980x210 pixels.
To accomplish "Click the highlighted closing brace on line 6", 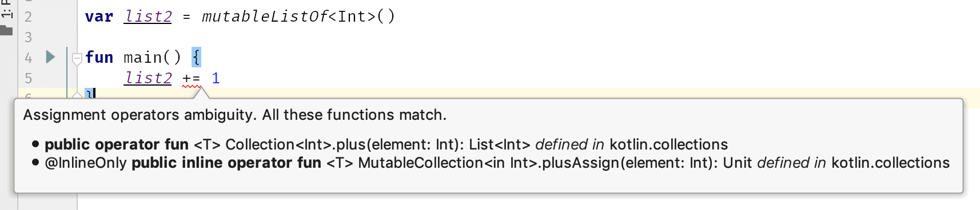I will (88, 94).
